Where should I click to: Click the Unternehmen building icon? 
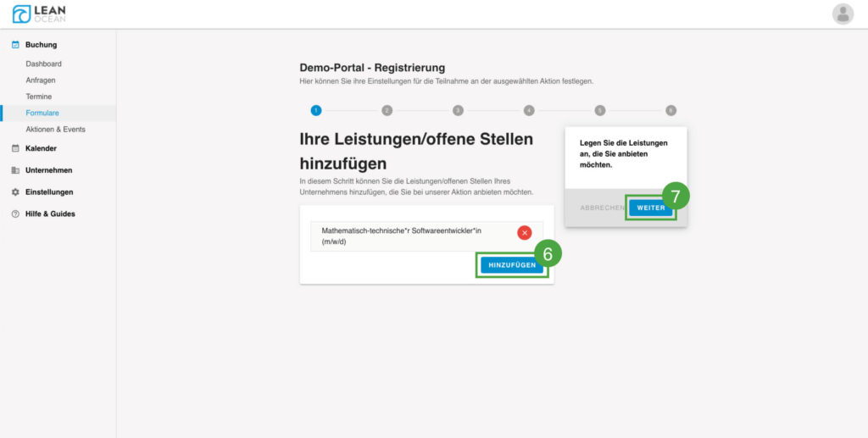(15, 170)
